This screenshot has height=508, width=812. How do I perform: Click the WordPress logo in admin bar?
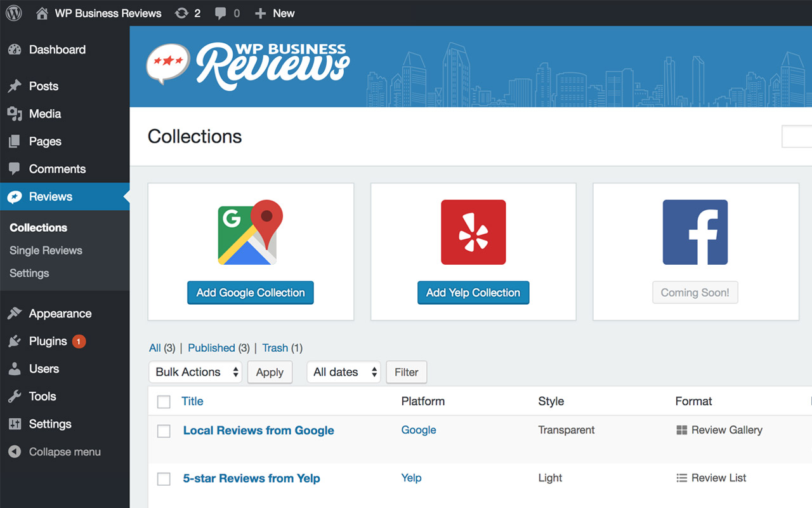coord(14,13)
